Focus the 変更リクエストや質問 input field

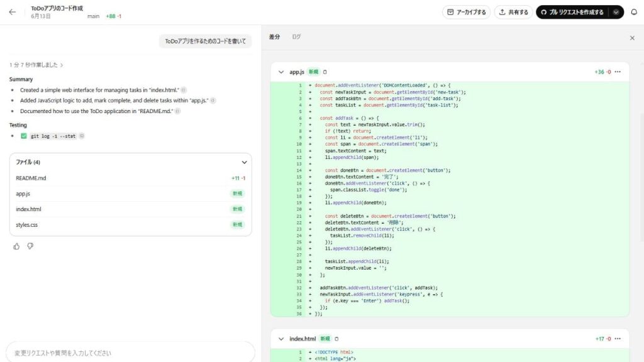130,353
